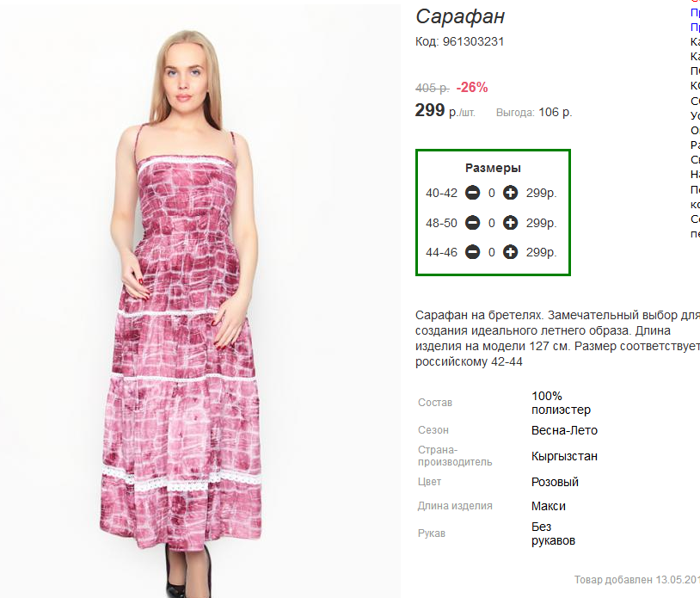Decrease quantity for size 44-46
The image size is (700, 598).
[x=472, y=252]
